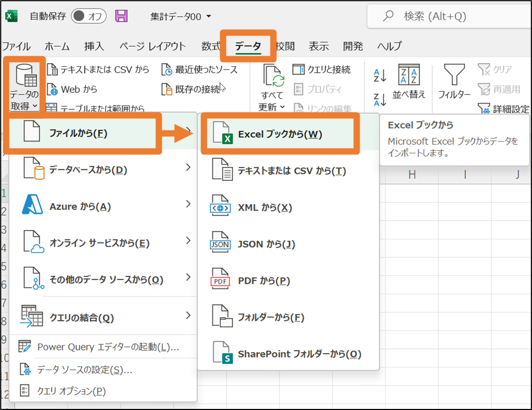Click the クエリの結合 tables icon
This screenshot has height=410, width=532.
pos(31,316)
